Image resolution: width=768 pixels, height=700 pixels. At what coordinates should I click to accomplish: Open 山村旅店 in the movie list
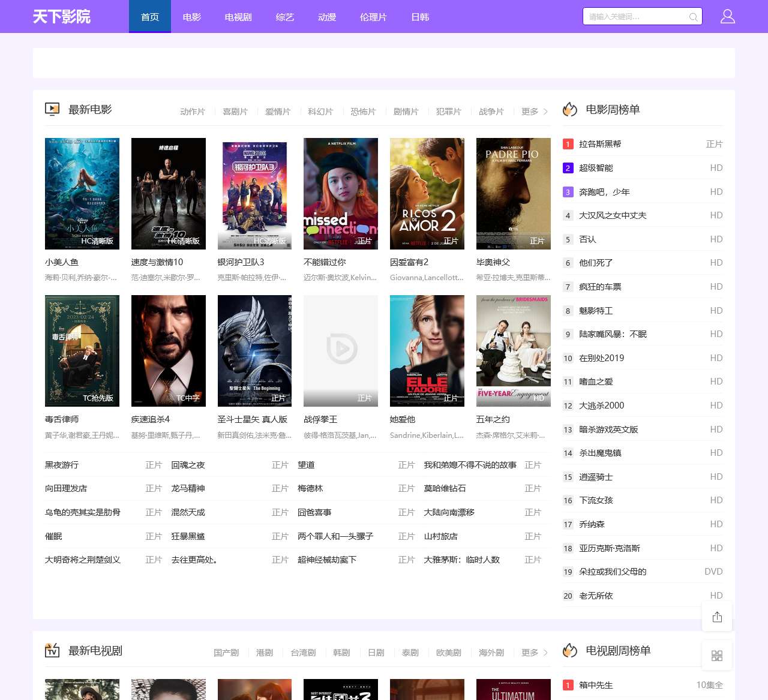(440, 536)
